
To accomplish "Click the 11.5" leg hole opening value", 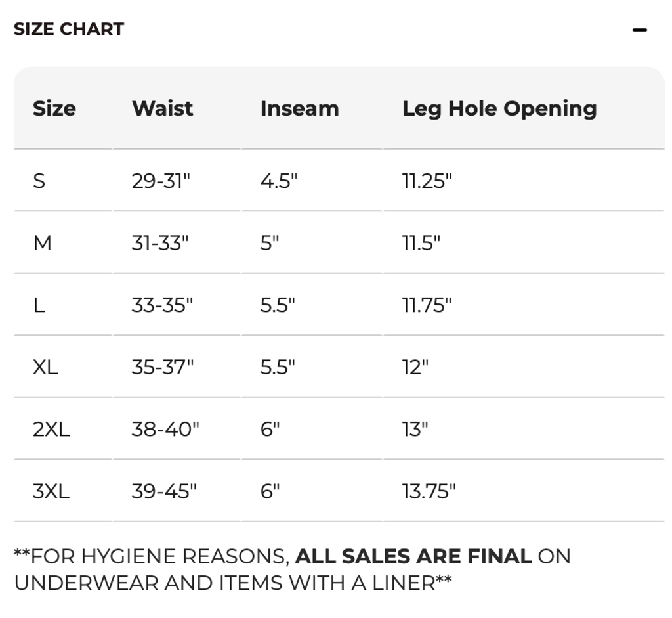I will tap(421, 243).
